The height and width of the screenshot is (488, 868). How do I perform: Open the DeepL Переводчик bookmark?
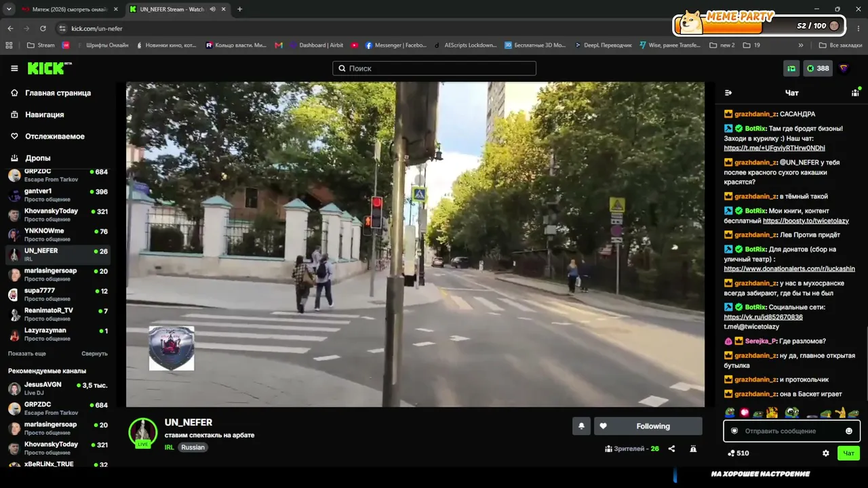click(603, 45)
